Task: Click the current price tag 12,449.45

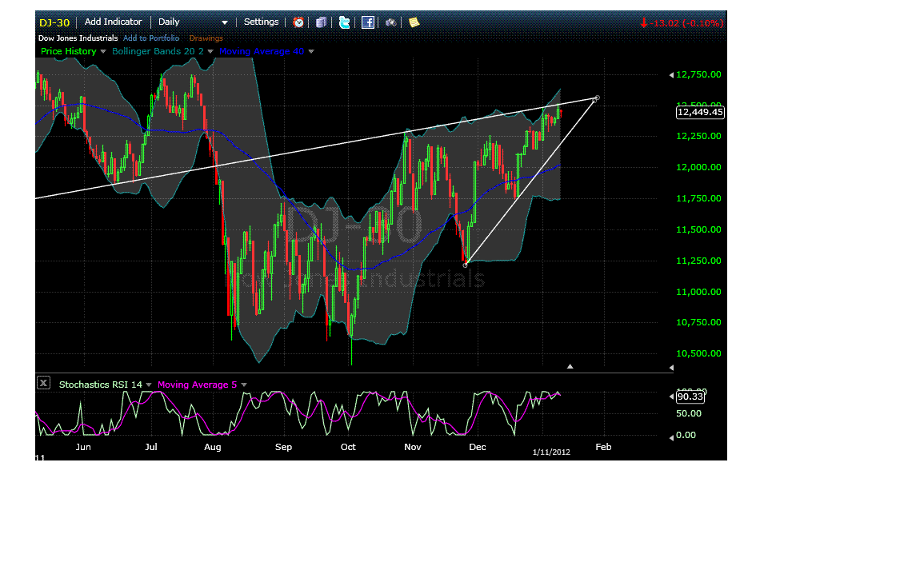Action: pyautogui.click(x=699, y=112)
